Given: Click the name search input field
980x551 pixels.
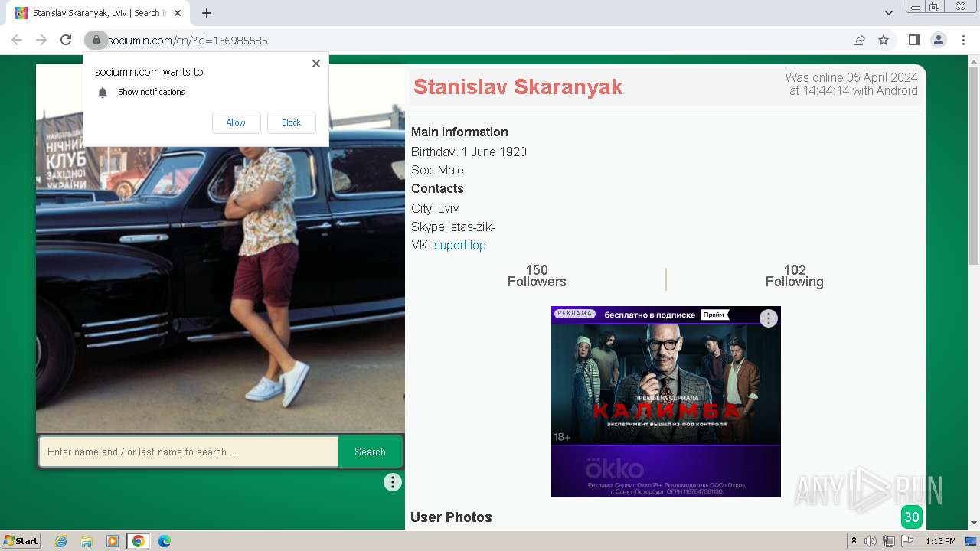Looking at the screenshot, I should click(x=188, y=452).
